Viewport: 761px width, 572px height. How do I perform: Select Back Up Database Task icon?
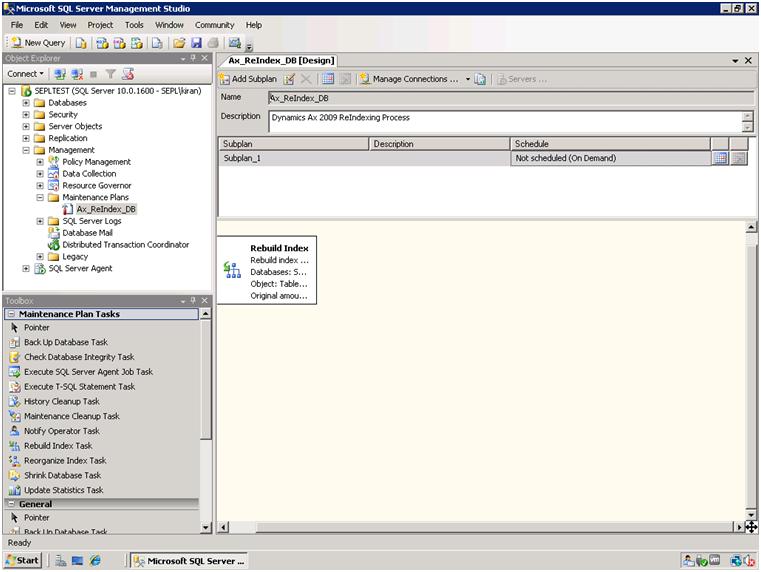(x=15, y=343)
